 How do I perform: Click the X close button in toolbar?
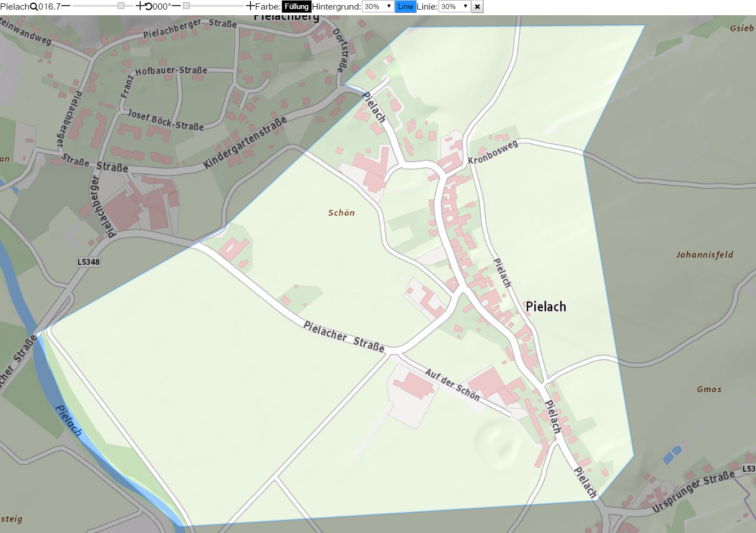477,7
